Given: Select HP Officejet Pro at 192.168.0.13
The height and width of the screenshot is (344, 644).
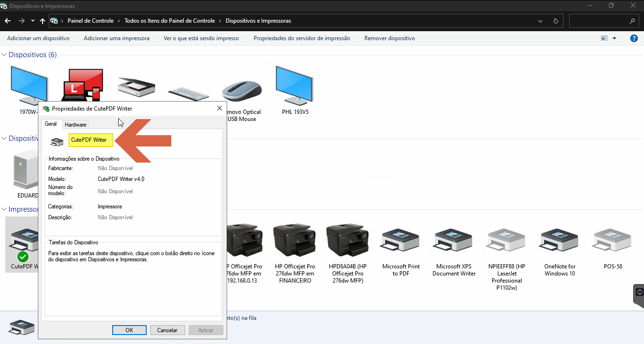Looking at the screenshot, I should pos(244,240).
